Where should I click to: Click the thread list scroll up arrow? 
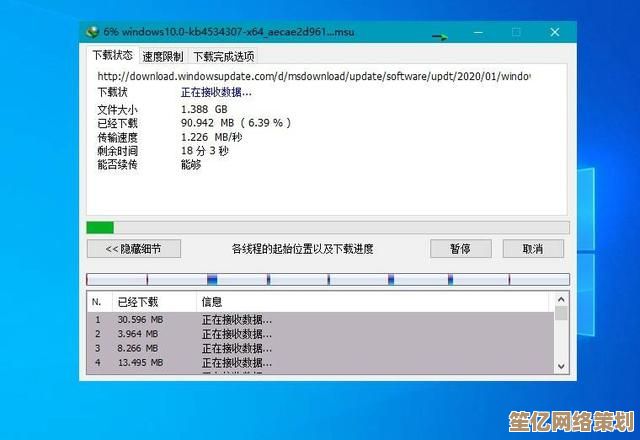[562, 300]
